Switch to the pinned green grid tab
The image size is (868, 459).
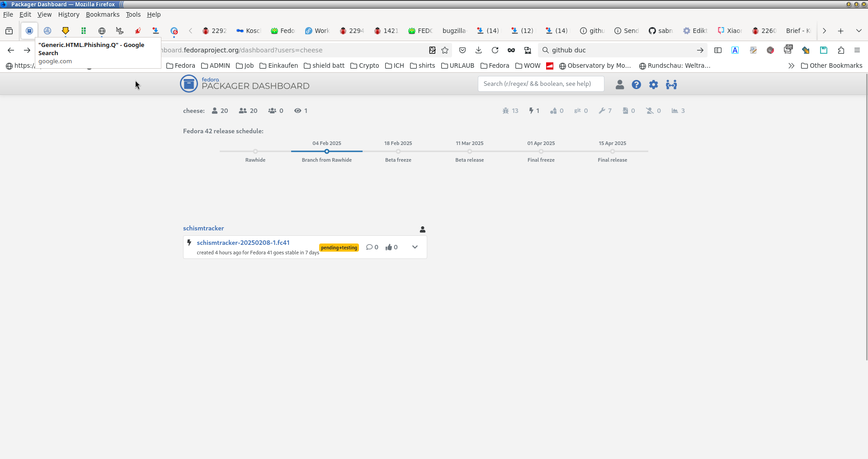tap(84, 31)
